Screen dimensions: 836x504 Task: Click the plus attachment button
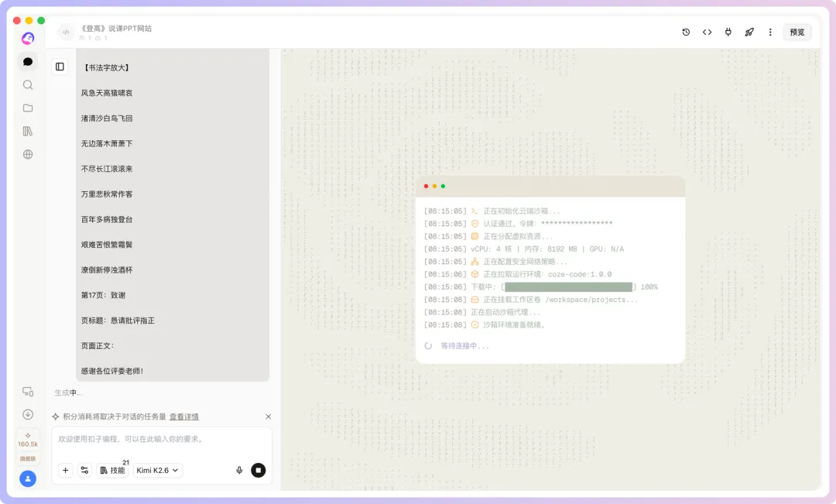pos(65,470)
